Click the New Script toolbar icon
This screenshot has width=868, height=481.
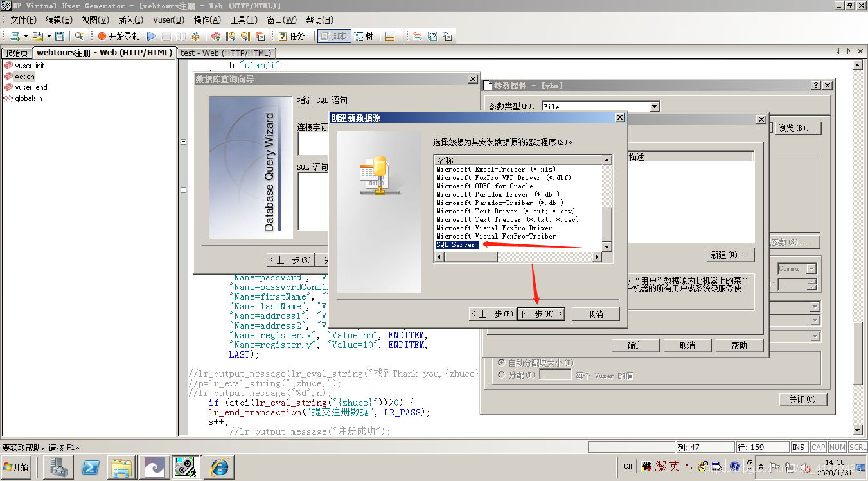click(x=15, y=36)
